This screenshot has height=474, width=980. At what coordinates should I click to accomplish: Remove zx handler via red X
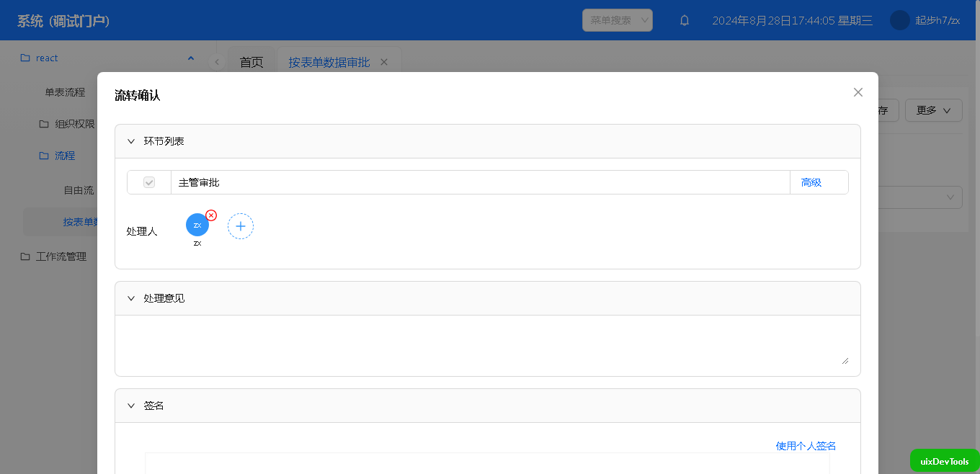pos(211,215)
